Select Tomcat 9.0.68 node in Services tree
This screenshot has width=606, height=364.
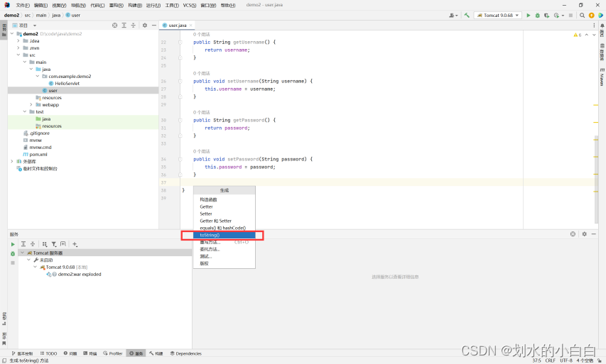[64, 267]
